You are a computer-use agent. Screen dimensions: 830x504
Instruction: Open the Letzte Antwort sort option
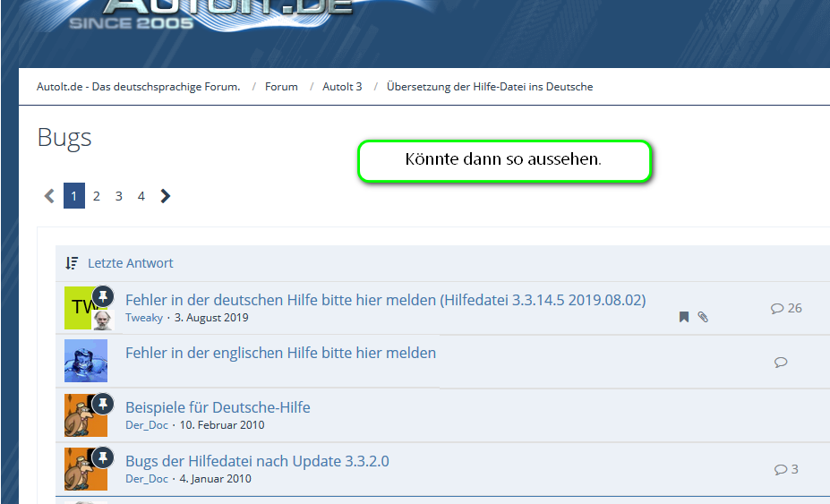point(131,263)
